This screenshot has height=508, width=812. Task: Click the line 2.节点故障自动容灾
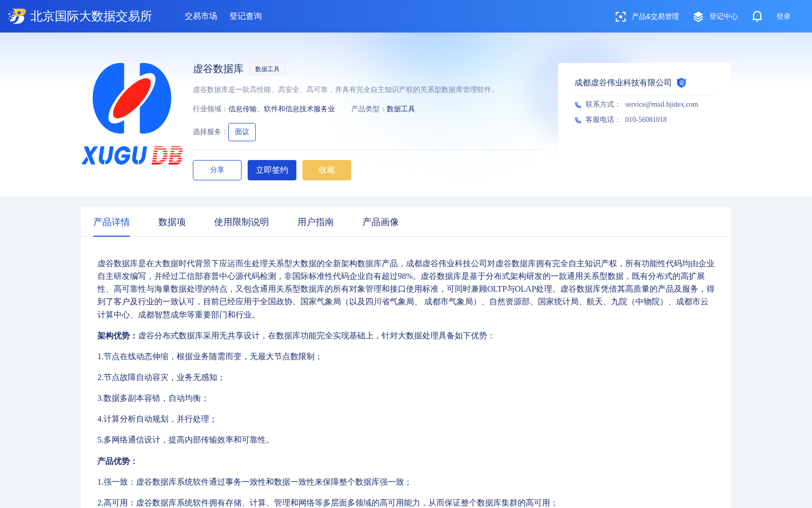pos(161,377)
